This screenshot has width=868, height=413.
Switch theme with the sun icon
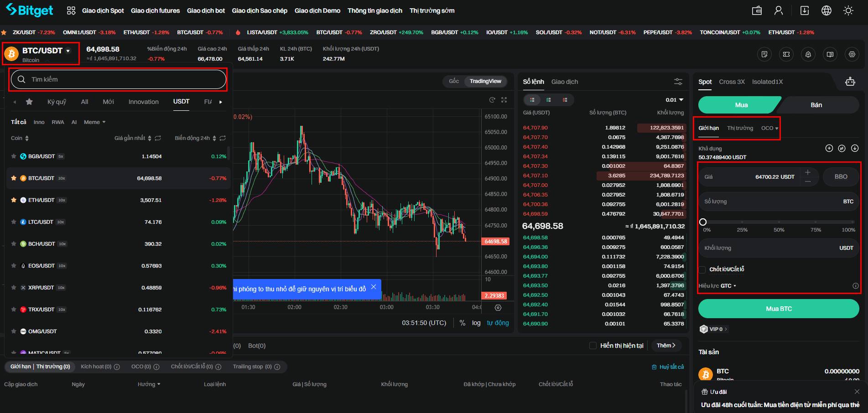848,10
